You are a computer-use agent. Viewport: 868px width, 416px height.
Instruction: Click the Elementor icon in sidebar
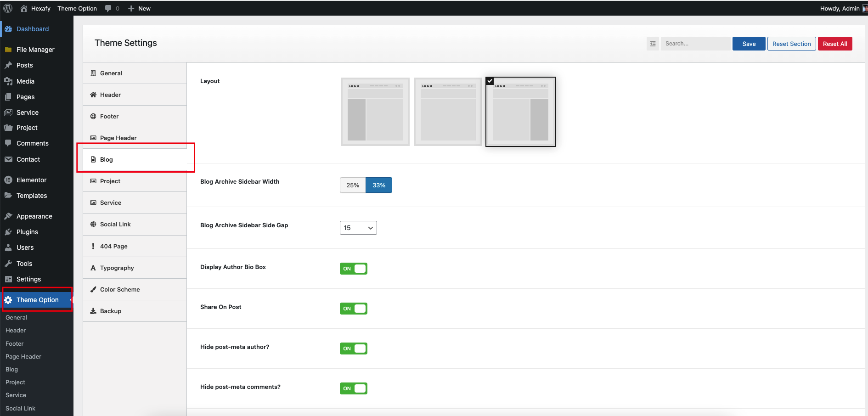tap(8, 180)
